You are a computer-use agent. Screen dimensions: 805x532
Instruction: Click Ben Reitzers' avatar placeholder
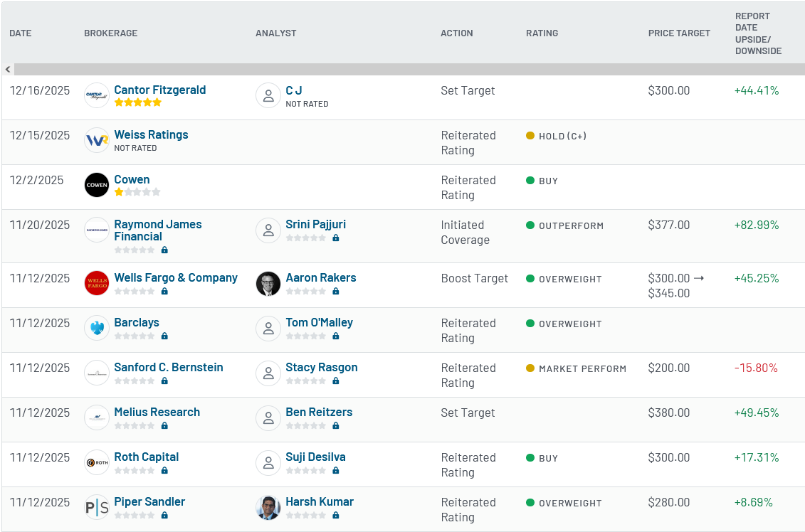[x=268, y=417]
